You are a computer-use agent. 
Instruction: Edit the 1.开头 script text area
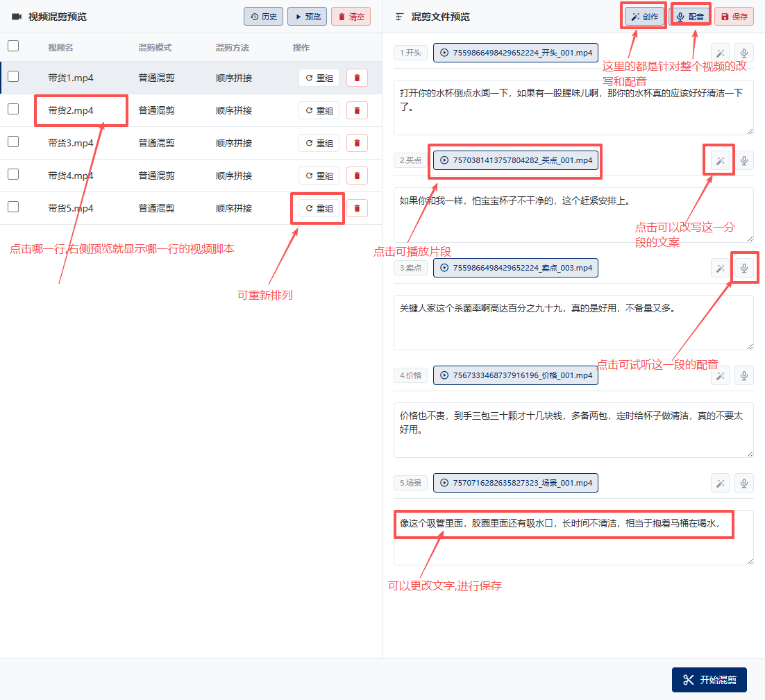573,108
